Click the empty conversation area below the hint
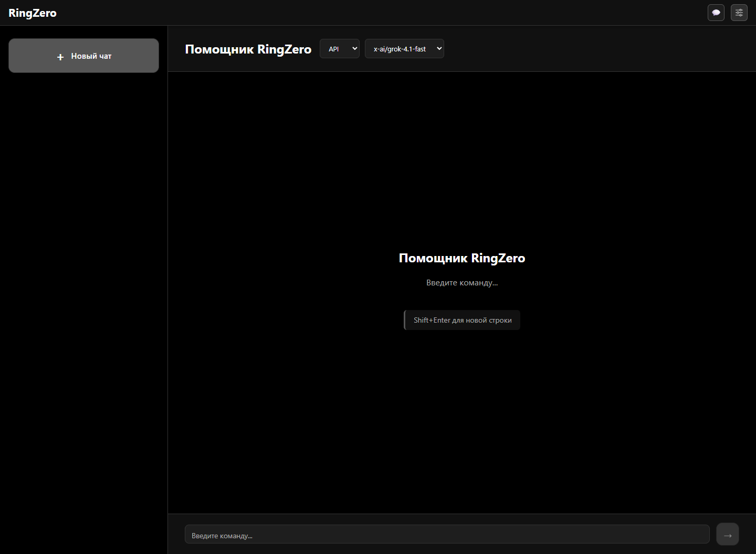756x554 pixels. [462, 420]
